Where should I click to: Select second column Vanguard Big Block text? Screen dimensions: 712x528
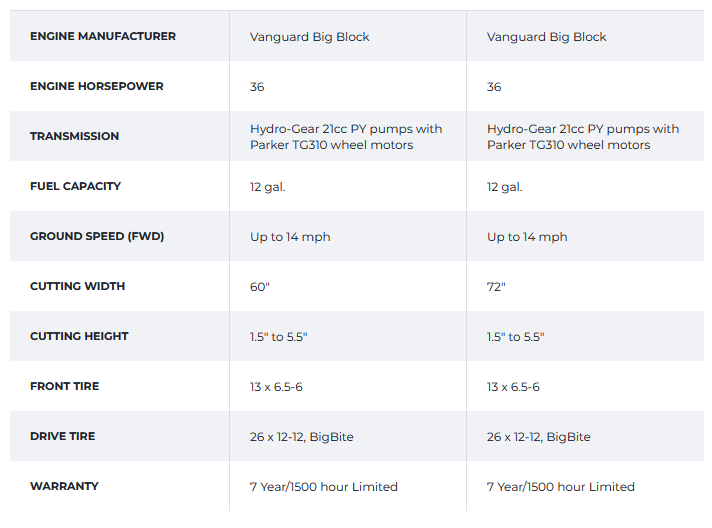click(x=546, y=37)
